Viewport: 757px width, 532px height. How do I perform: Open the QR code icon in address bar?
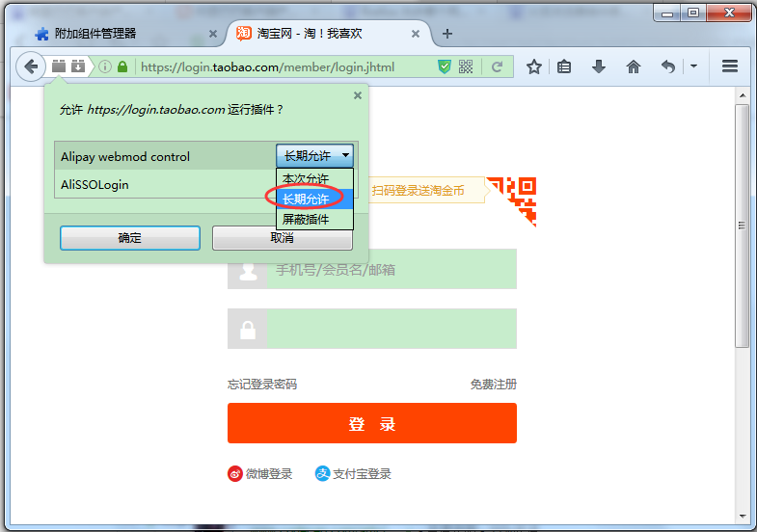[467, 66]
